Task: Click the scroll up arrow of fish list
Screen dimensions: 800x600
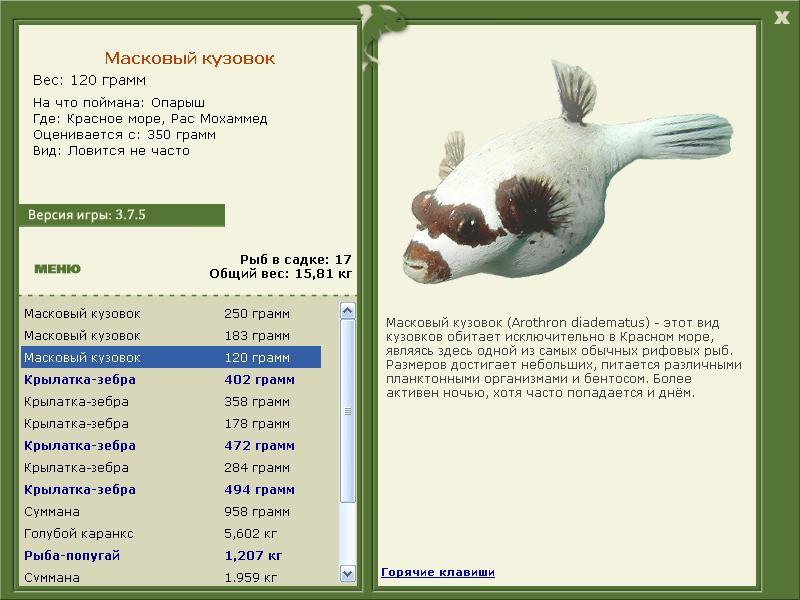Action: click(347, 311)
